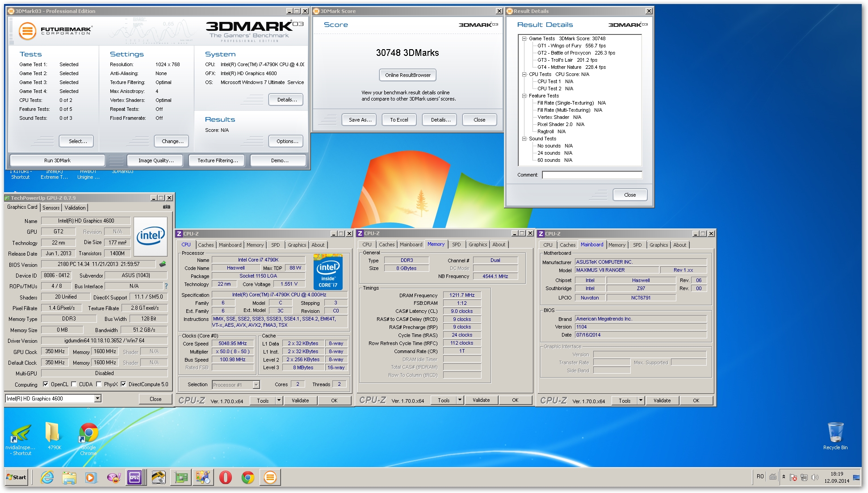Switch to the Validation tab in GPU-Z
Image resolution: width=868 pixels, height=493 pixels.
pos(75,208)
